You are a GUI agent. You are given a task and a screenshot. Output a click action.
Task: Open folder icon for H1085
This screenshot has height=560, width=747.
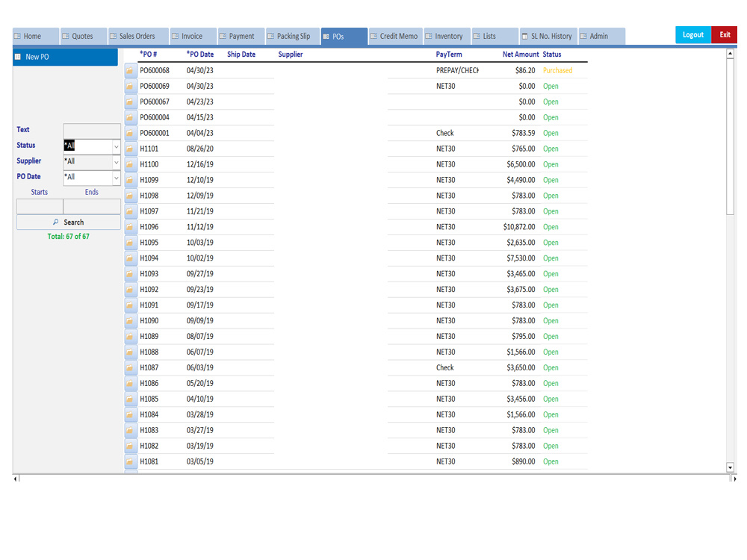pyautogui.click(x=130, y=399)
